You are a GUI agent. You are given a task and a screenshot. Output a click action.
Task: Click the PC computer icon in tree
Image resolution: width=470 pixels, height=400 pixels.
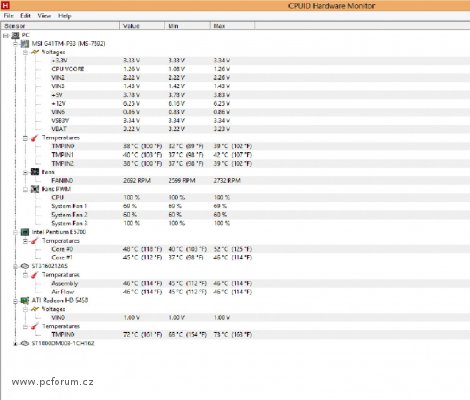(15, 35)
